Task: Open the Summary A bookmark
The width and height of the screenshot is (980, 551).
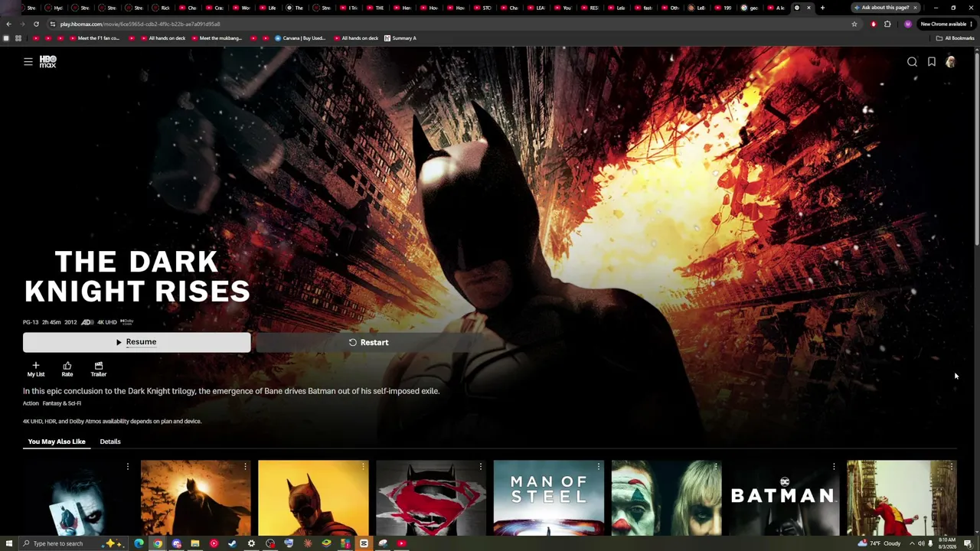Action: click(400, 38)
